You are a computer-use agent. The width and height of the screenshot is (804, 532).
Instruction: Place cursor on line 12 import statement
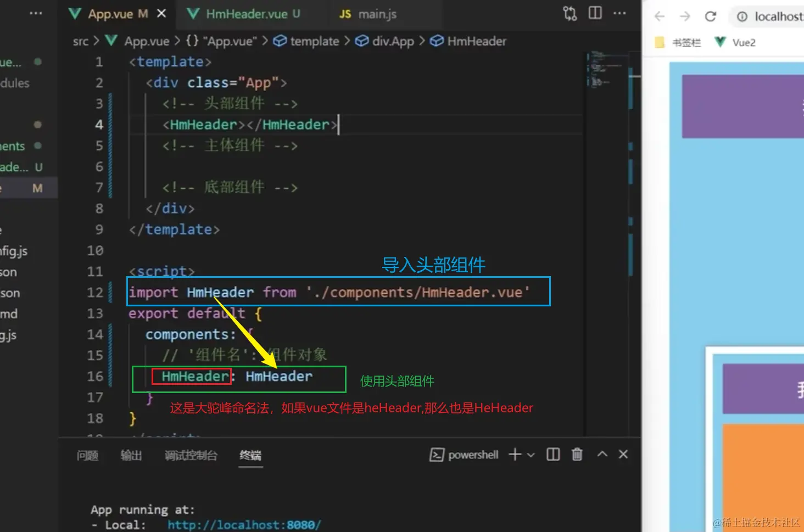coord(329,292)
